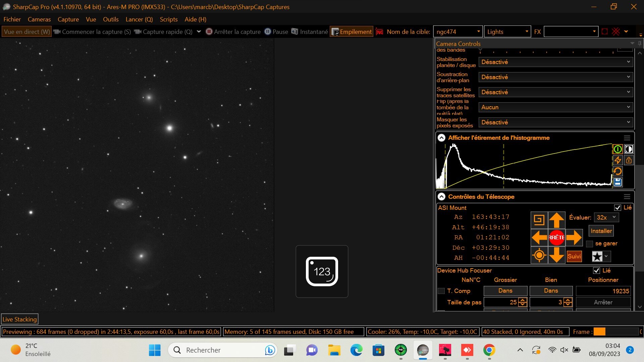This screenshot has height=362, width=644.
Task: Reset the histogram stretch with circular arrow
Action: click(618, 171)
